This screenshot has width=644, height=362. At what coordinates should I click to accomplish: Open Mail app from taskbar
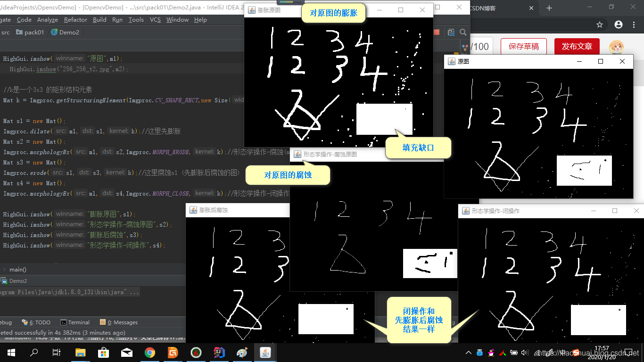(127, 353)
